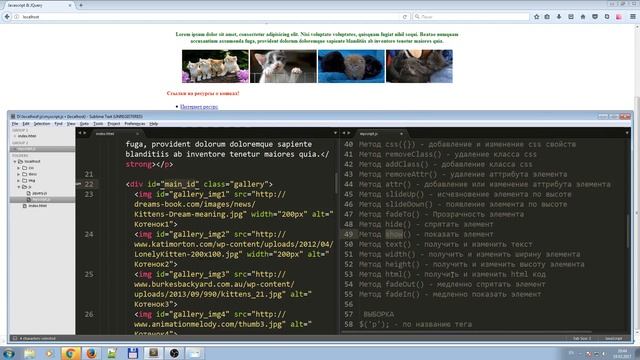The image size is (640, 360).
Task: Open jquery.js file in the js folder
Action: 40,193
